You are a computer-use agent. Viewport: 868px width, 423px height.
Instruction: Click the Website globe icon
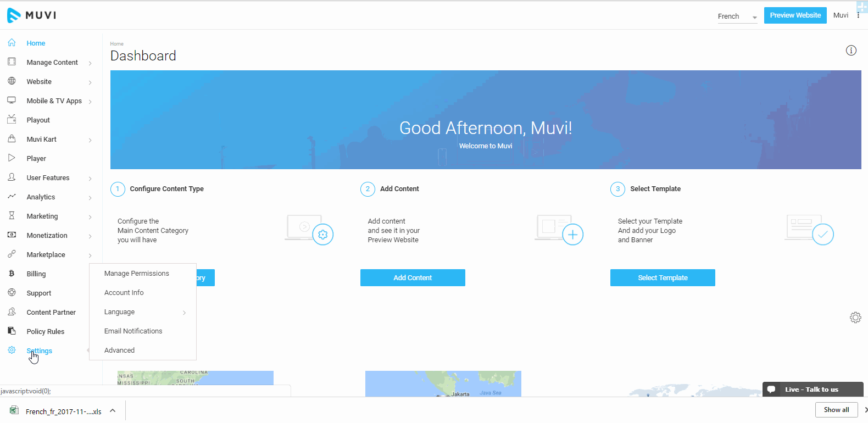pos(12,81)
